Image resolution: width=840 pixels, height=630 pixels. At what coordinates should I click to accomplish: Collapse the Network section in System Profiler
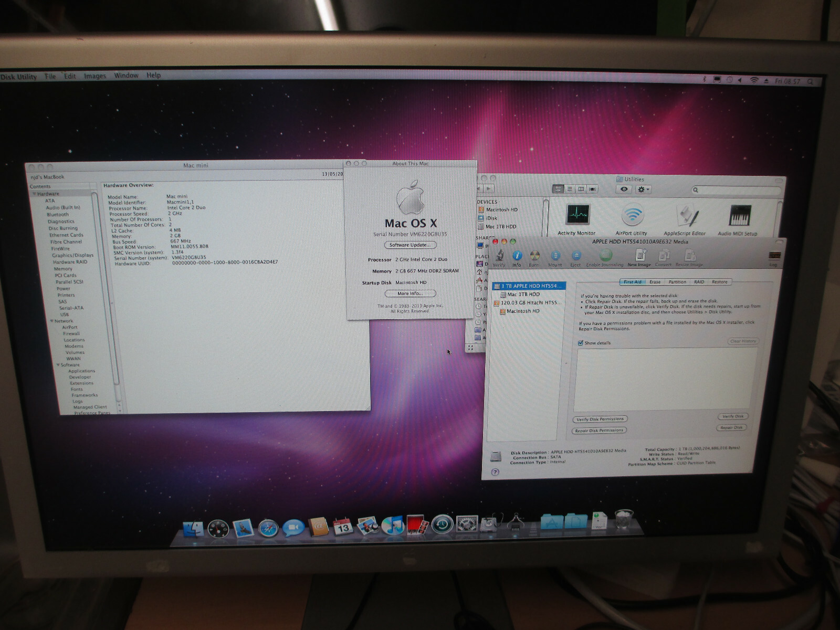pos(52,321)
